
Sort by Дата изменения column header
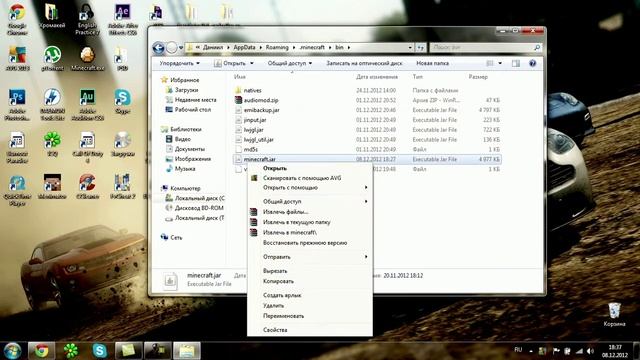click(377, 77)
